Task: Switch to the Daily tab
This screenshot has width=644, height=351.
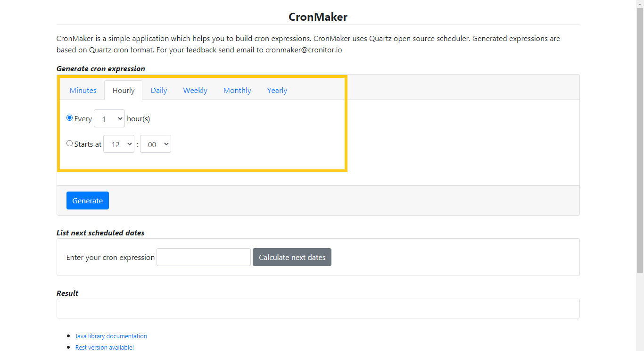Action: (x=158, y=90)
